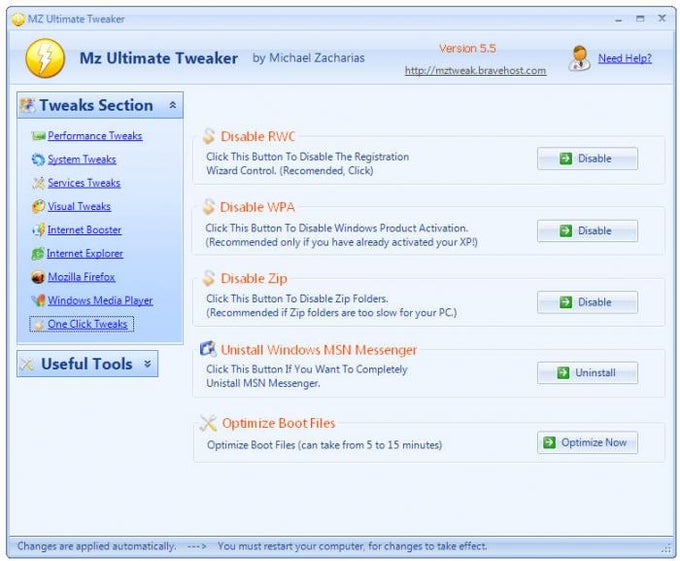Click 'Changes are applied automatically' status text
This screenshot has width=680, height=561.
point(97,546)
